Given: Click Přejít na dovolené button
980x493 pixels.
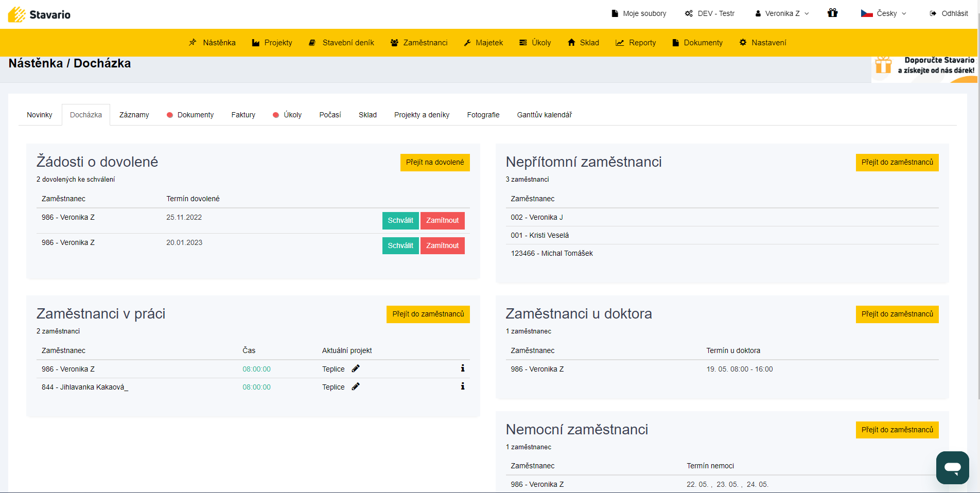Looking at the screenshot, I should 434,163.
